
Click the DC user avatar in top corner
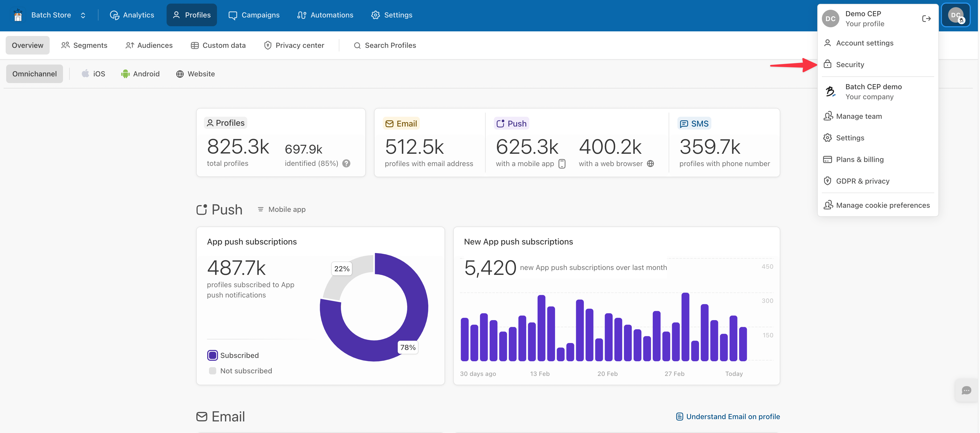click(x=955, y=15)
